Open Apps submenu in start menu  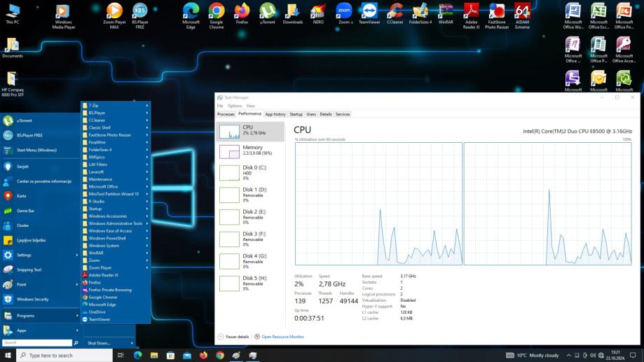click(40, 330)
